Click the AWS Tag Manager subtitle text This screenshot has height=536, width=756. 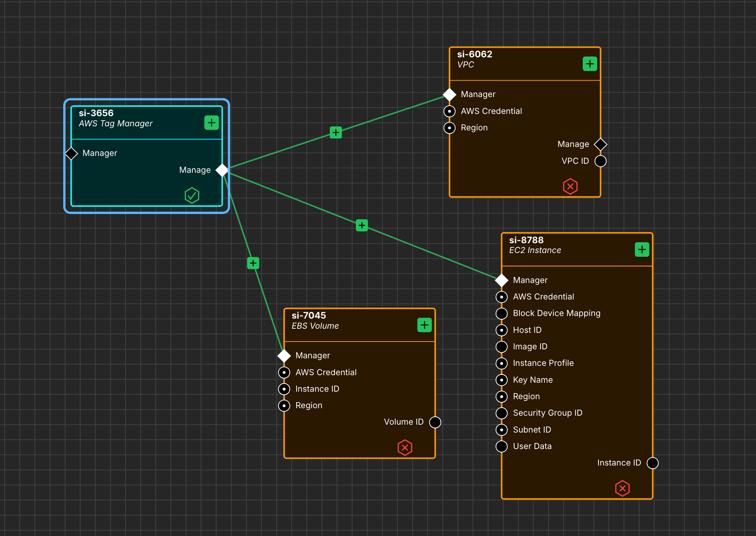[116, 123]
